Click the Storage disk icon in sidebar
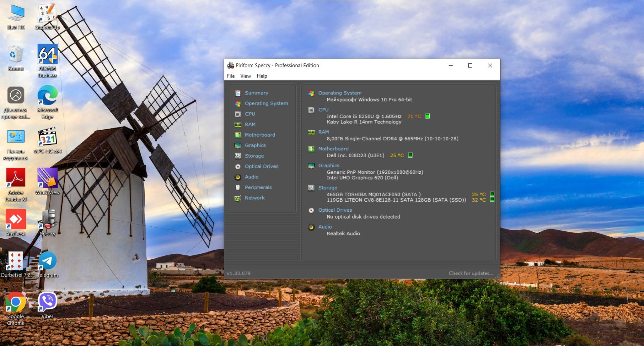The height and width of the screenshot is (346, 644). pos(238,156)
